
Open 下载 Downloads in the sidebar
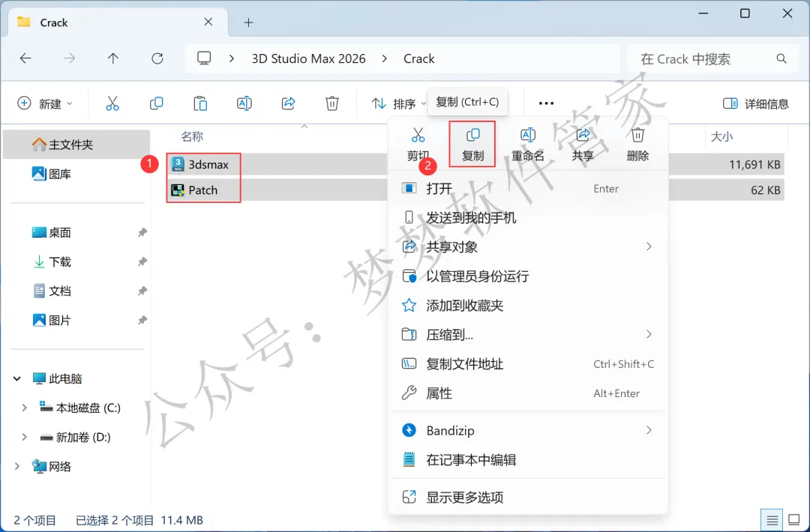pos(77,262)
